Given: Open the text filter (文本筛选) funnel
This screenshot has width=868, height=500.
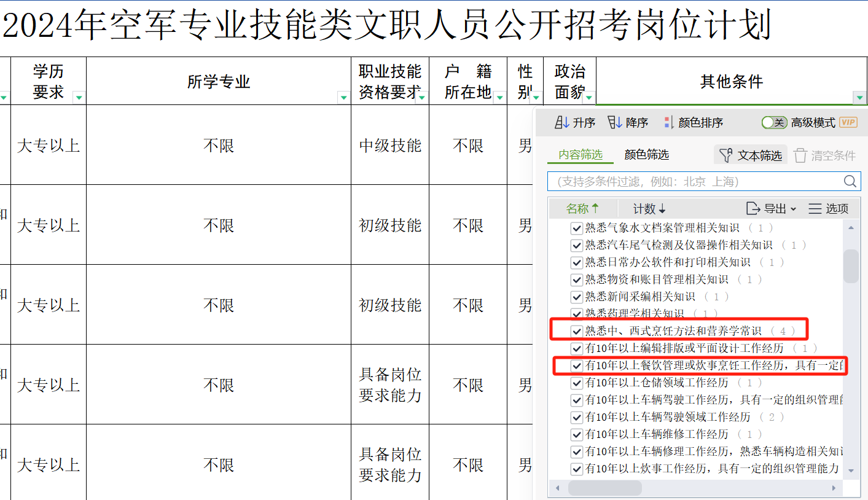Looking at the screenshot, I should point(727,155).
